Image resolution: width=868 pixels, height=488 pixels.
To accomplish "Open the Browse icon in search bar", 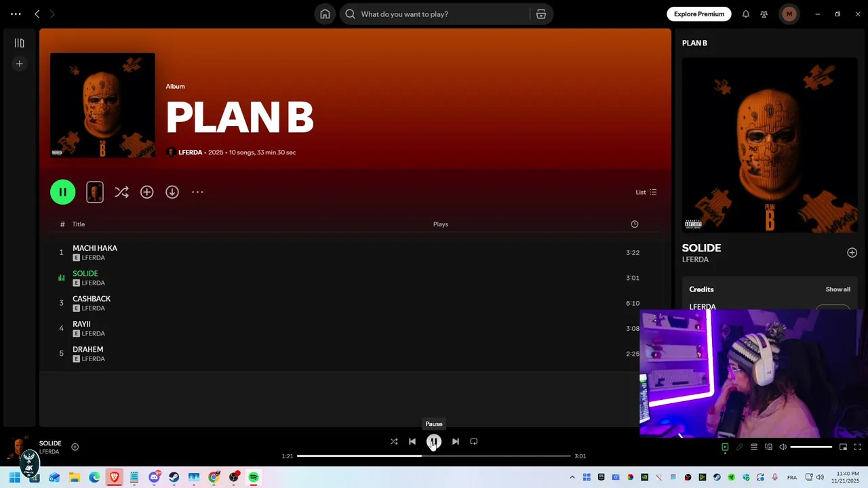I will coord(541,14).
